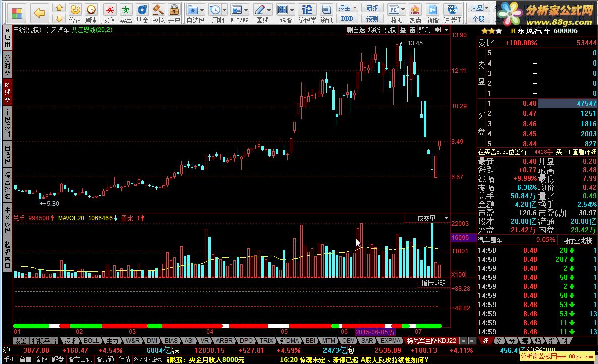Open the 模拟 simulation trading icon
Screen dimensions: 598x364
coord(158,13)
